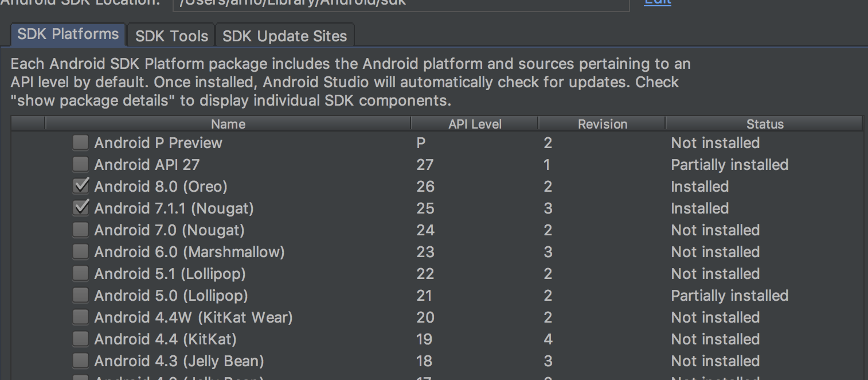Select the 'Android 5.0 (Lollipop)' row name

coord(171,296)
